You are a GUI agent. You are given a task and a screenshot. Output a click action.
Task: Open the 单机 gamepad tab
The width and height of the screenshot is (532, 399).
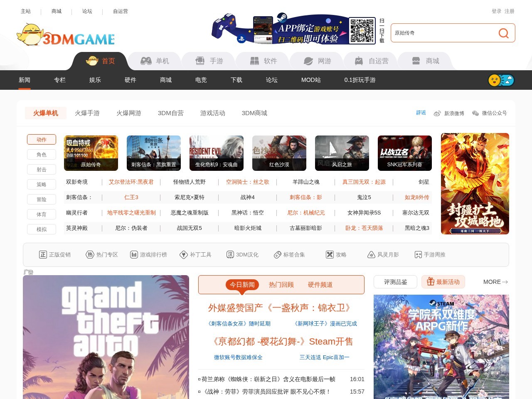(155, 61)
